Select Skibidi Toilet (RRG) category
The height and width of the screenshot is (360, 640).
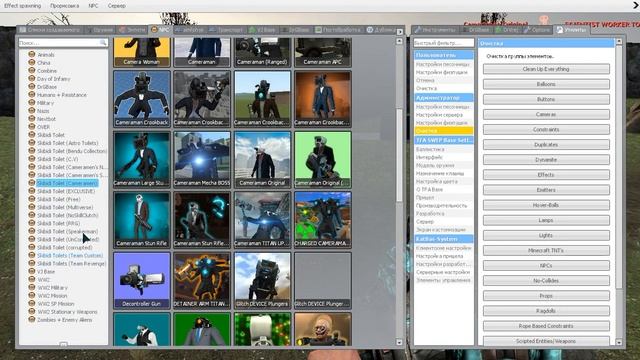coord(58,223)
